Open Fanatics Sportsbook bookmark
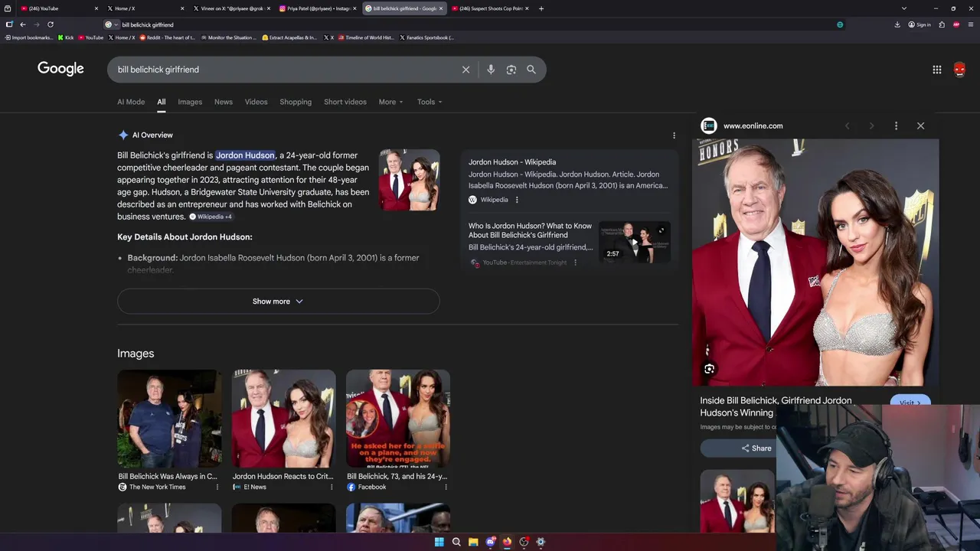 point(426,37)
